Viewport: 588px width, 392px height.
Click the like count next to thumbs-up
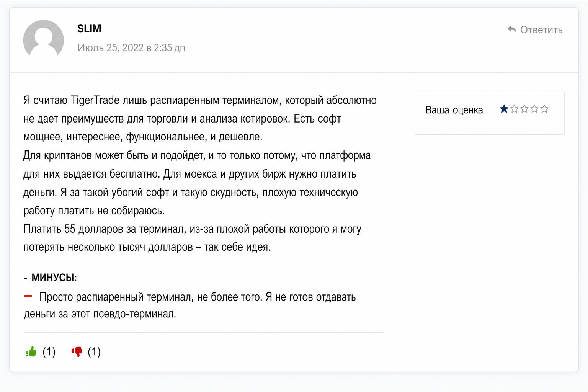coord(49,351)
